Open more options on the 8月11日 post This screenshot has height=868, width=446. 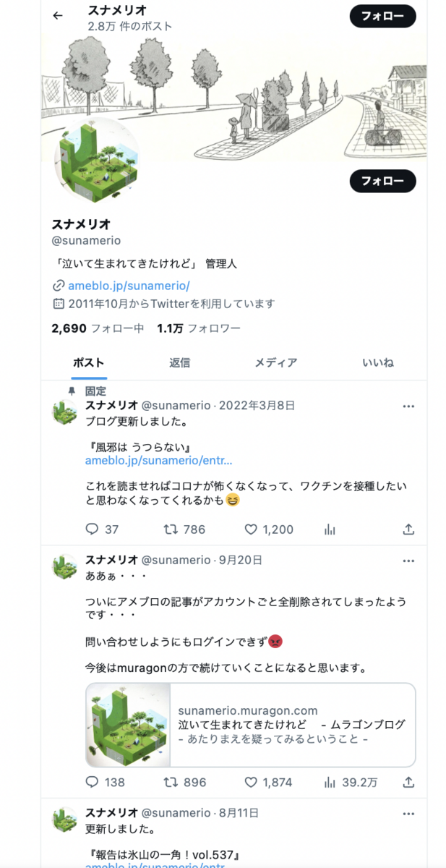408,813
